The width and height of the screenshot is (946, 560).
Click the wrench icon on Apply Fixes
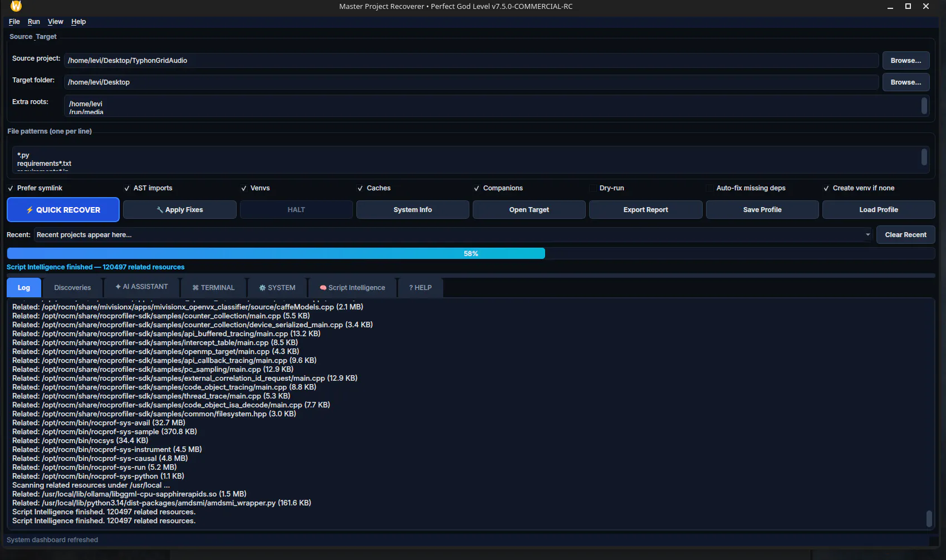[160, 210]
